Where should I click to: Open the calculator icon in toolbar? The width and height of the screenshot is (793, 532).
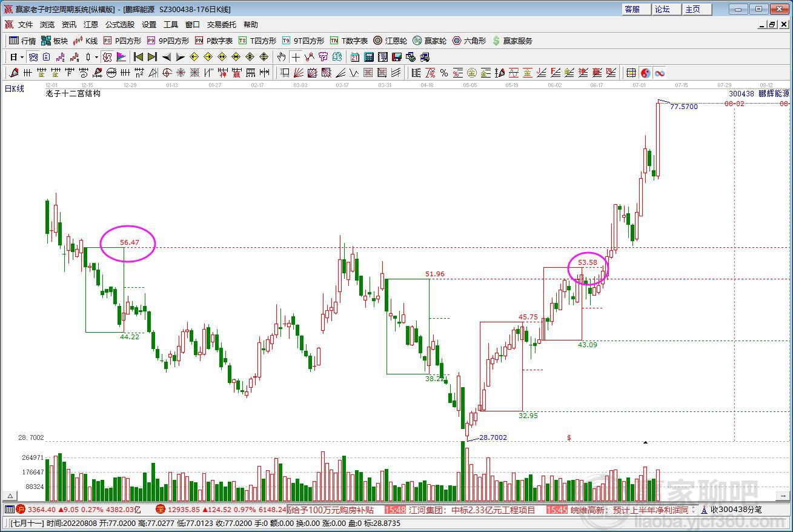pyautogui.click(x=368, y=57)
